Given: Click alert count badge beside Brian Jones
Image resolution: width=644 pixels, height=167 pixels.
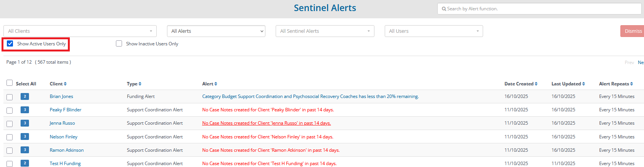Looking at the screenshot, I should click(25, 96).
